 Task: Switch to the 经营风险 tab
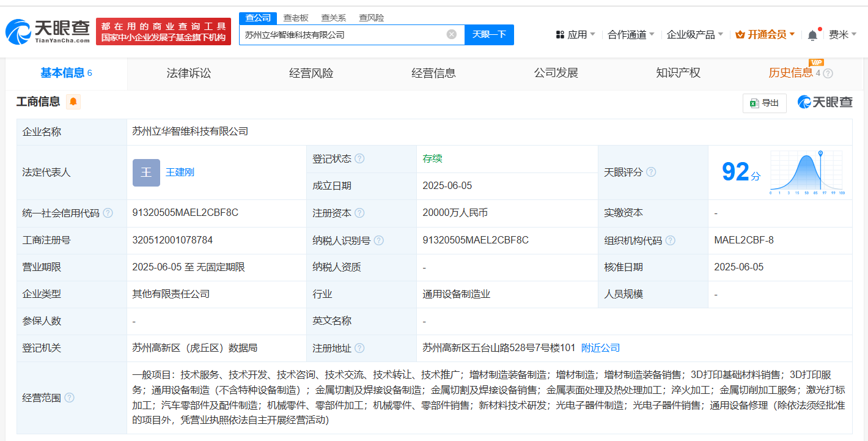click(x=311, y=73)
